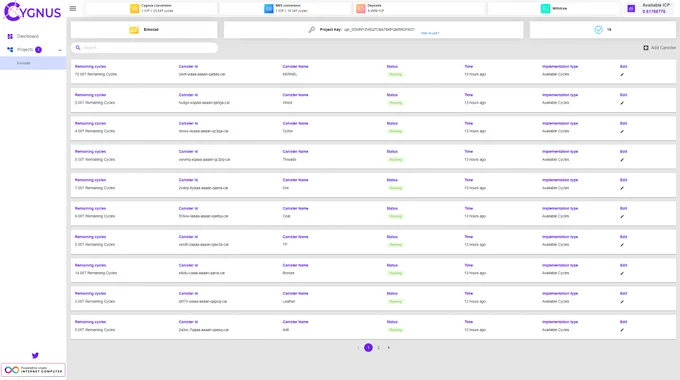Click the Bronze canister name
This screenshot has height=380, width=680.
point(288,273)
